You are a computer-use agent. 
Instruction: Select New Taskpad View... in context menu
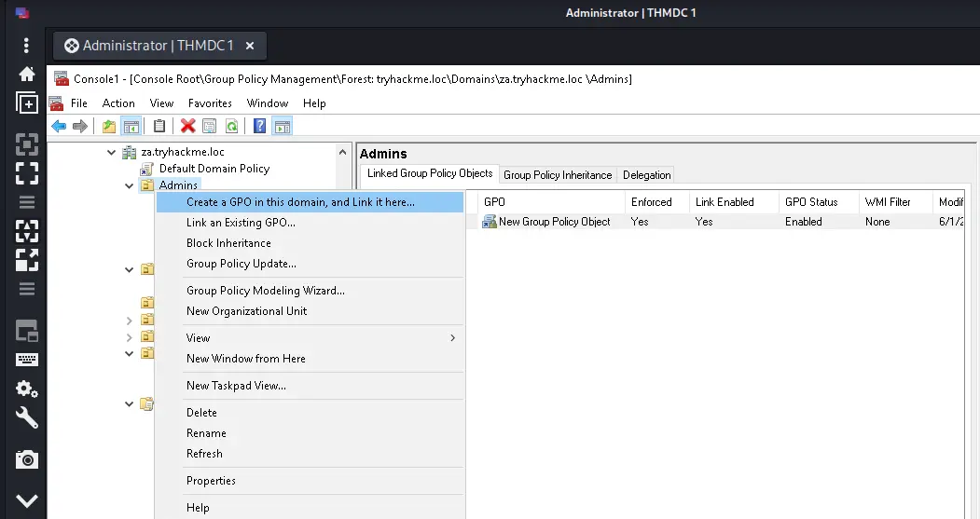tap(310, 386)
